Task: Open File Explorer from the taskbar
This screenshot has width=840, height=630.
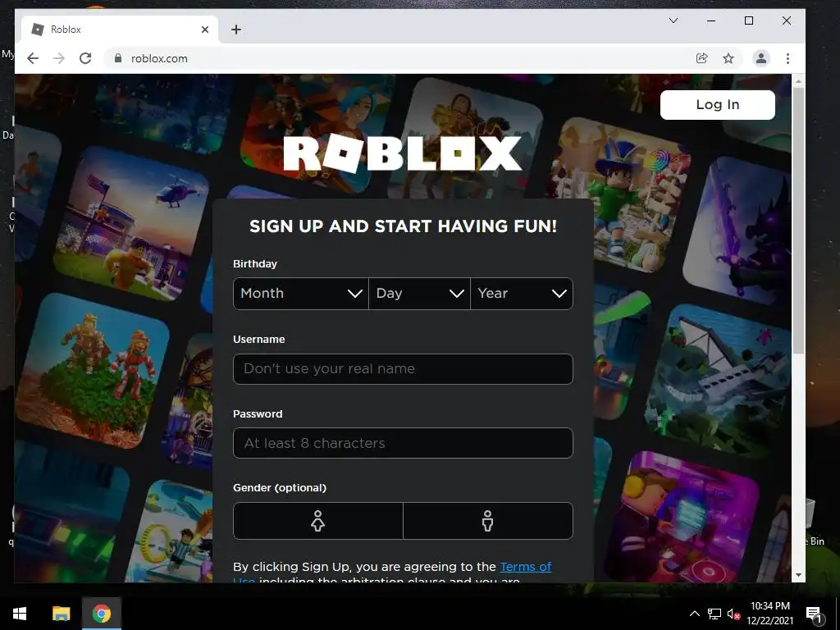Action: click(x=61, y=614)
